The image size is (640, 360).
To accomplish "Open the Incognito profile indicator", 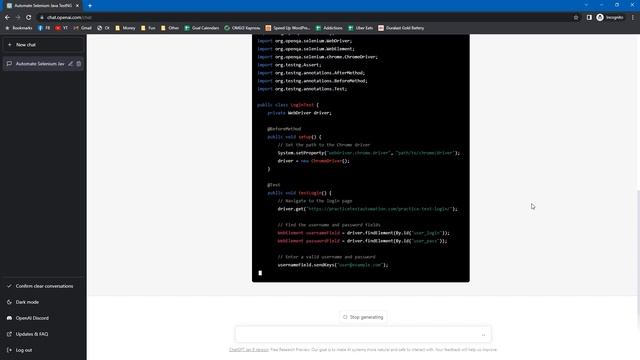I will pos(610,18).
